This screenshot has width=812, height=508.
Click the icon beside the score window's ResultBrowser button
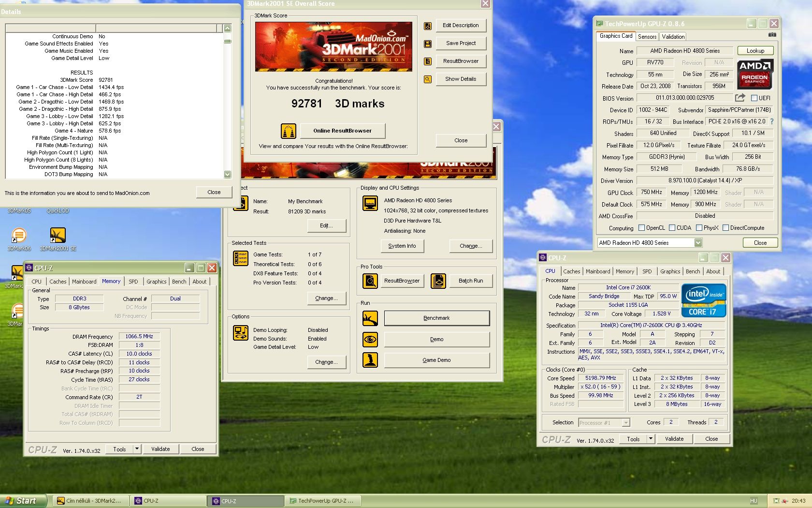point(428,61)
